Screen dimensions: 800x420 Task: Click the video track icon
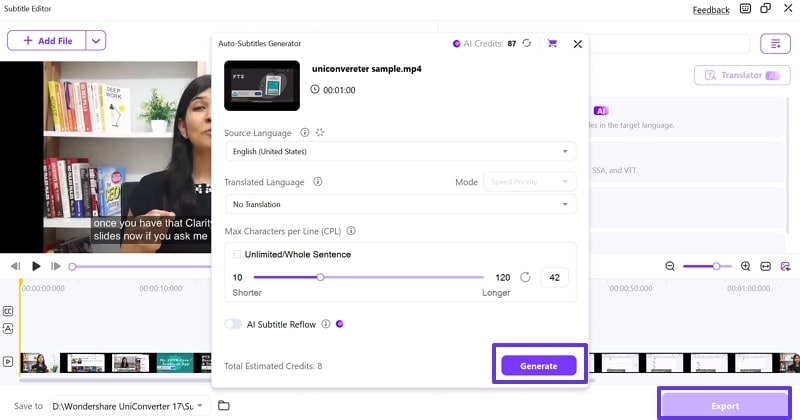click(8, 362)
